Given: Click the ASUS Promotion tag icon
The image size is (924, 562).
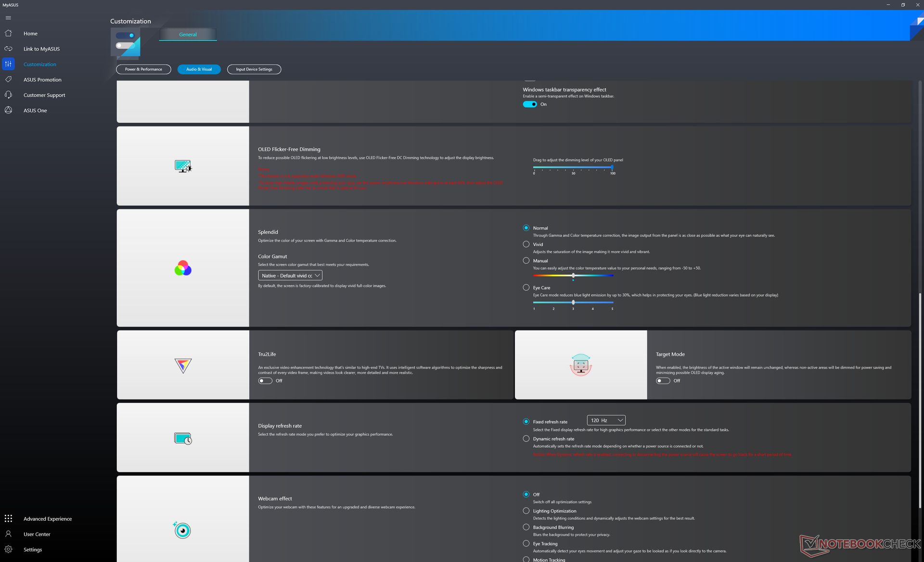Looking at the screenshot, I should (8, 80).
